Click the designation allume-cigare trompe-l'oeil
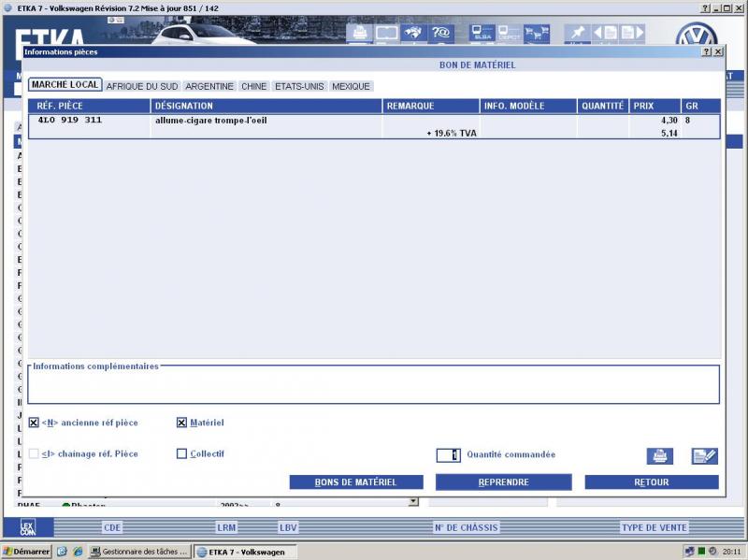 tap(211, 121)
